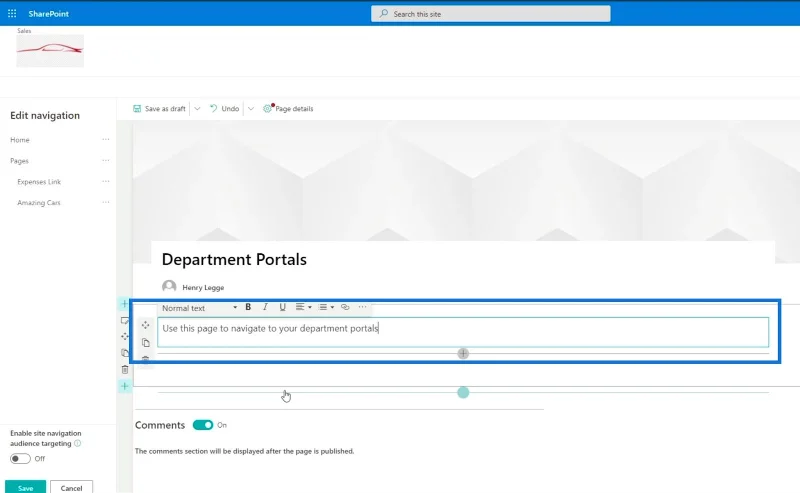800x493 pixels.
Task: Turn off the Comments toggle
Action: 203,425
